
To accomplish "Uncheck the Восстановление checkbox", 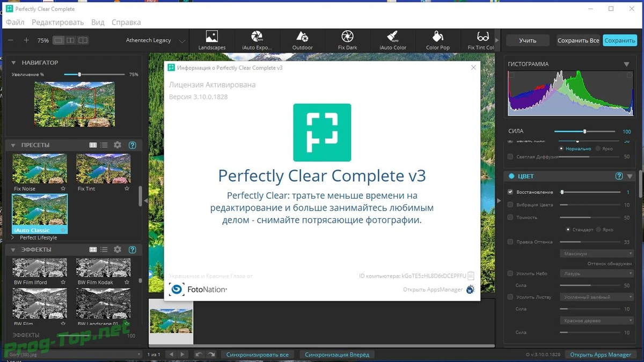I will [510, 192].
